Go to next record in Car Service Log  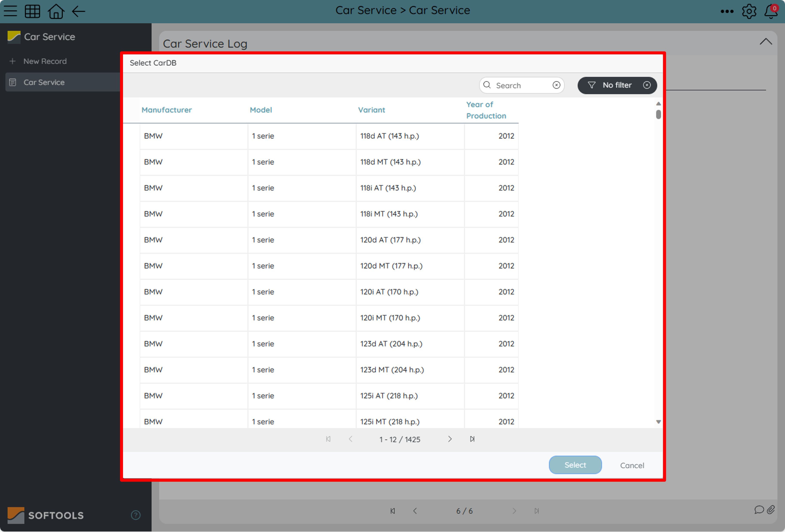514,511
